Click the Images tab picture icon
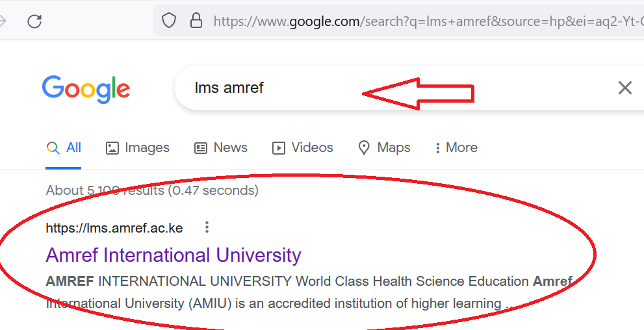Image resolution: width=644 pixels, height=330 pixels. 112,148
